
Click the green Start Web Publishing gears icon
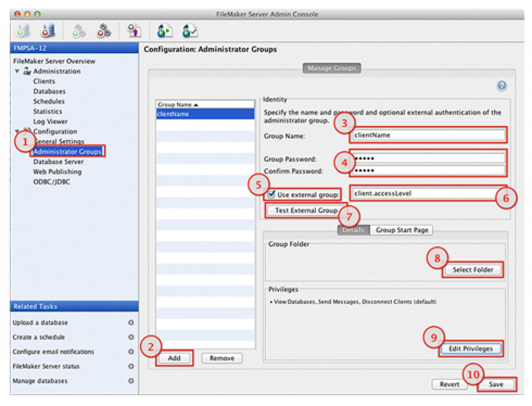(x=79, y=31)
